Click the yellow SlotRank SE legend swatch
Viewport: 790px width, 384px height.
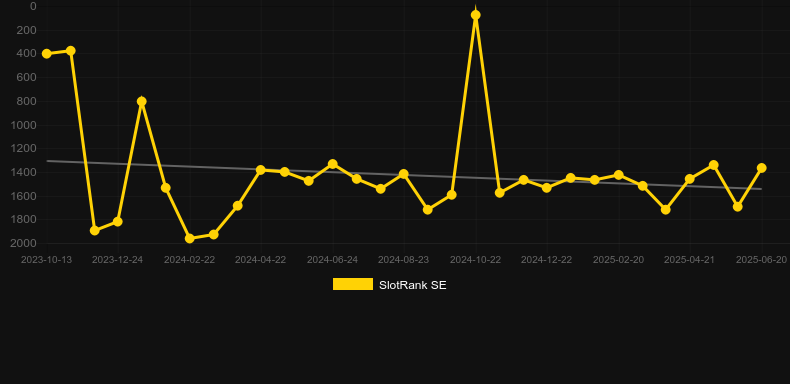click(x=353, y=284)
